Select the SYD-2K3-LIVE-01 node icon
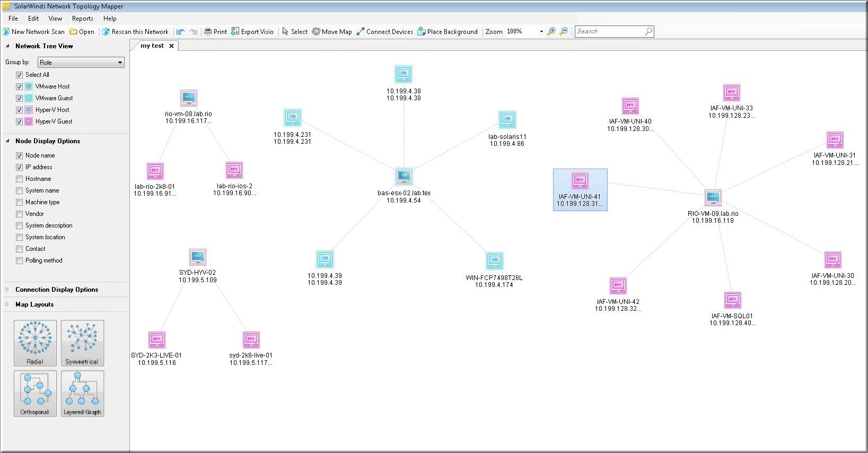 [157, 339]
